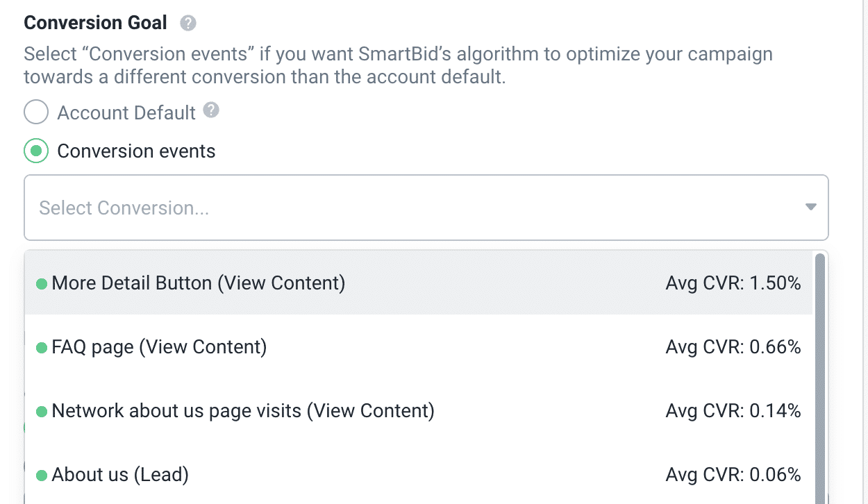This screenshot has width=868, height=504.
Task: Click the help icon next to Account Default
Action: [212, 110]
